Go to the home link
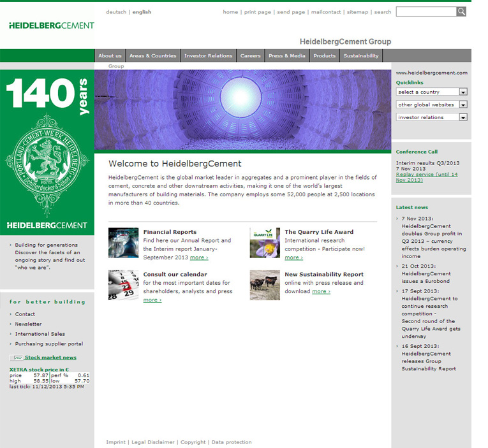 (x=230, y=12)
